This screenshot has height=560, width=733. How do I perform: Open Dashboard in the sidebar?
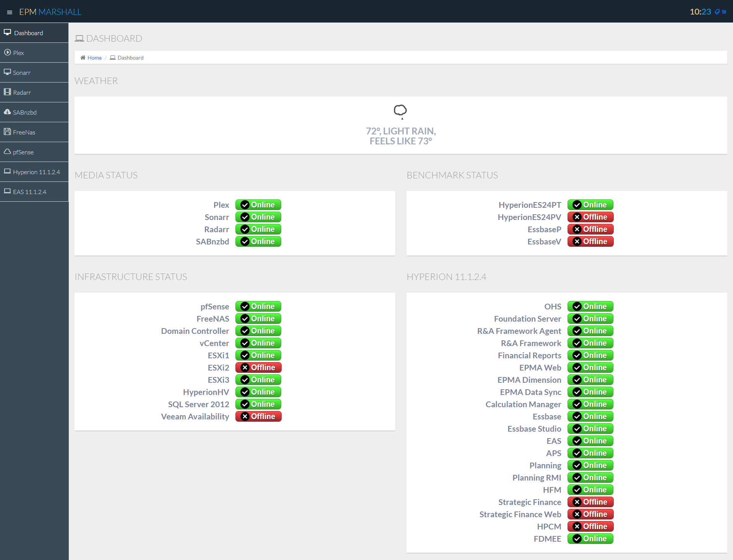(34, 33)
